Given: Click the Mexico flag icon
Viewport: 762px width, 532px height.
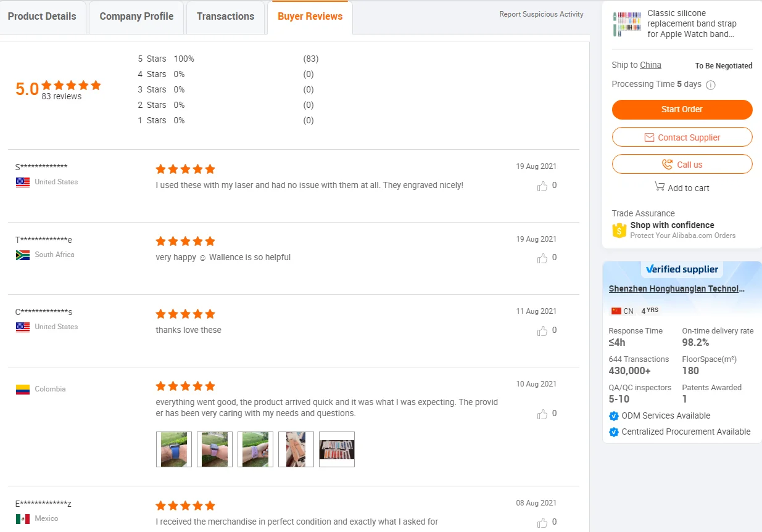Looking at the screenshot, I should point(23,518).
